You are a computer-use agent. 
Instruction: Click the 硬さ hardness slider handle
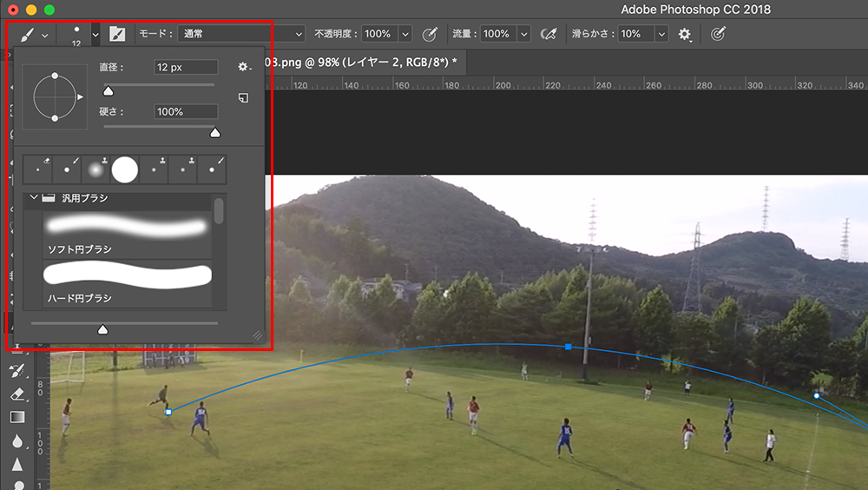[215, 133]
